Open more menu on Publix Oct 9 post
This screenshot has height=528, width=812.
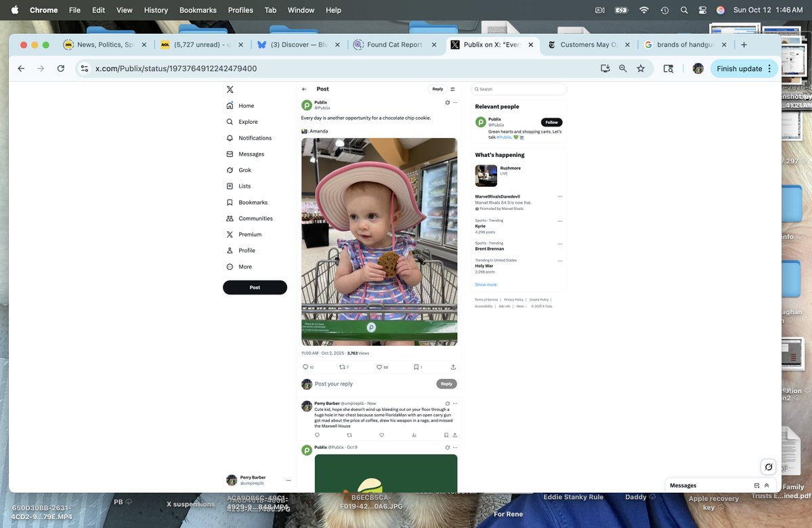point(455,447)
